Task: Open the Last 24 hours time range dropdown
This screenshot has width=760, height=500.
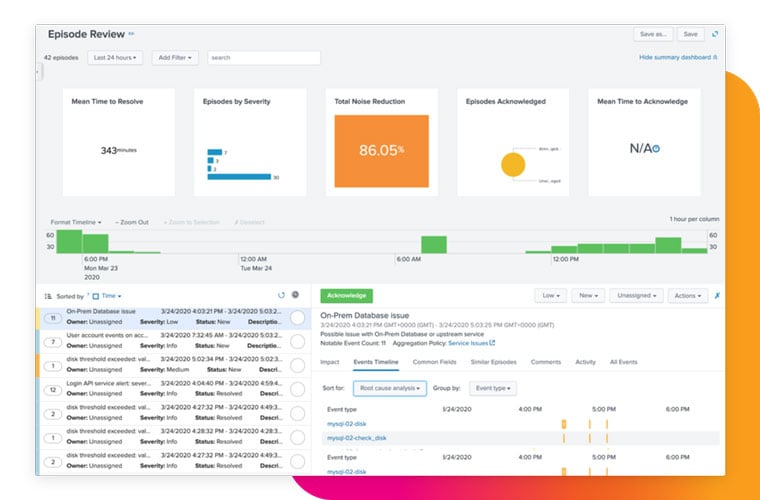Action: [115, 58]
